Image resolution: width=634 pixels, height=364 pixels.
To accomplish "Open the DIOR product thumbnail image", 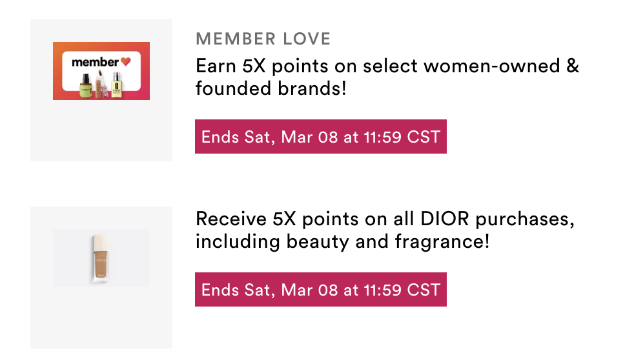I will click(101, 258).
